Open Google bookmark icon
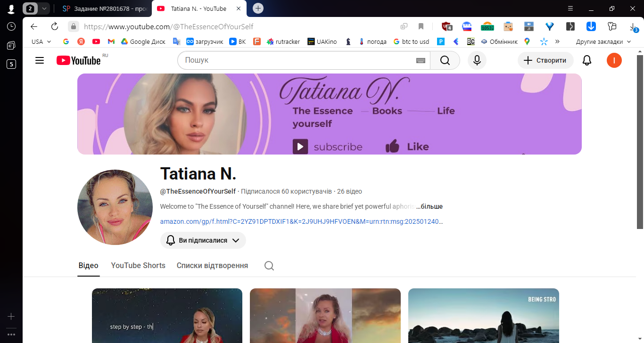 (x=66, y=41)
